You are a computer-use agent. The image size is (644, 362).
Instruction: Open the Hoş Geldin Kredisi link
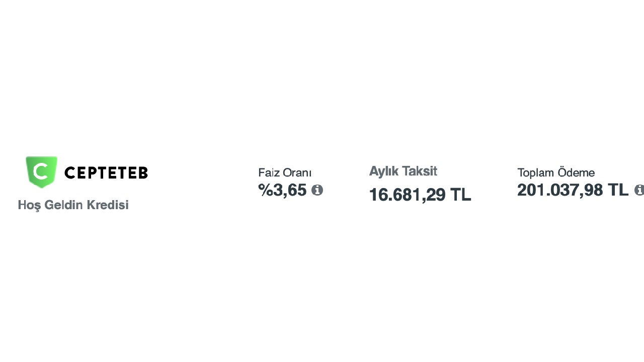point(73,205)
